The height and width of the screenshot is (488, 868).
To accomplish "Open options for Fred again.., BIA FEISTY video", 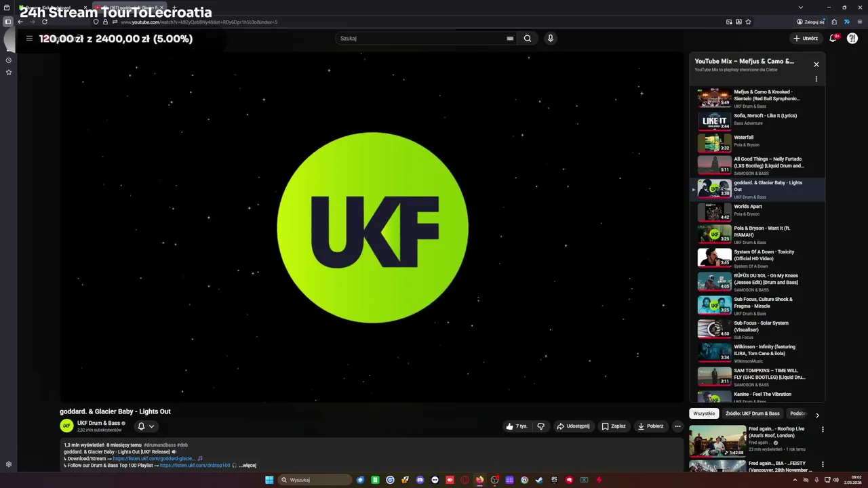I will tap(823, 464).
